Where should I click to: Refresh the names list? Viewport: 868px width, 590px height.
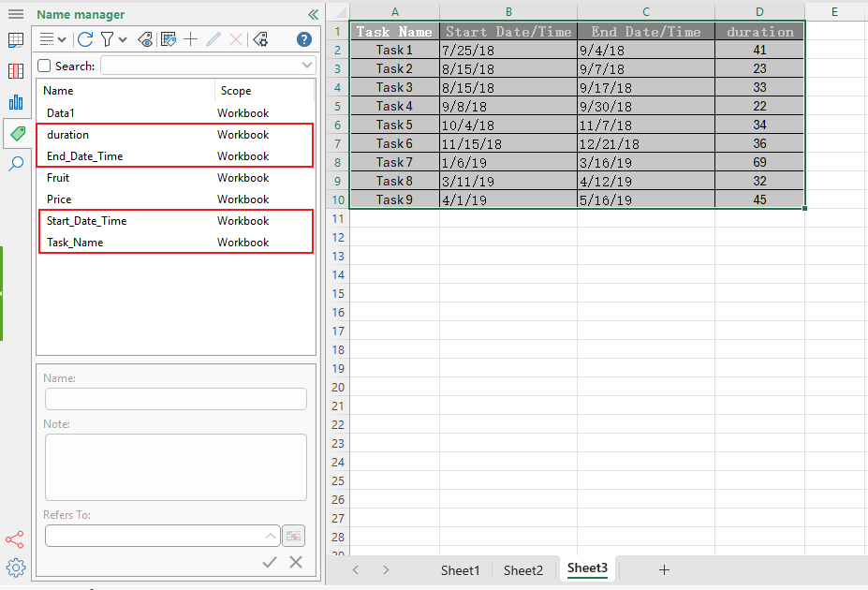(x=84, y=39)
